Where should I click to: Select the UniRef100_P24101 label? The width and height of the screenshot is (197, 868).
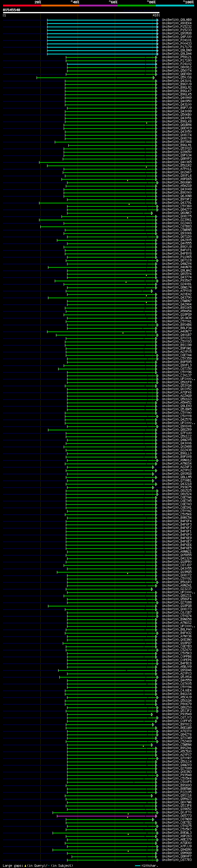coord(177,40)
